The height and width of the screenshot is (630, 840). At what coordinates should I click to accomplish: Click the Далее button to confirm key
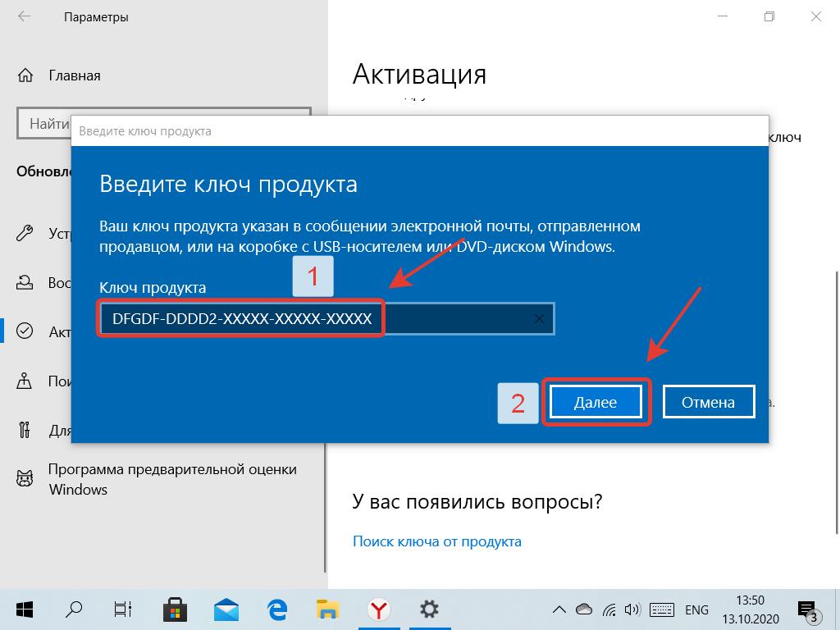point(596,401)
